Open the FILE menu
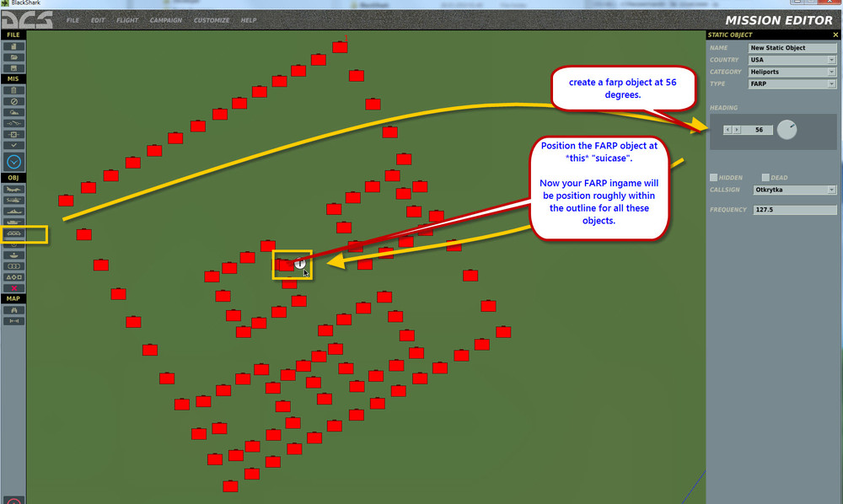The height and width of the screenshot is (504, 843). pyautogui.click(x=72, y=20)
